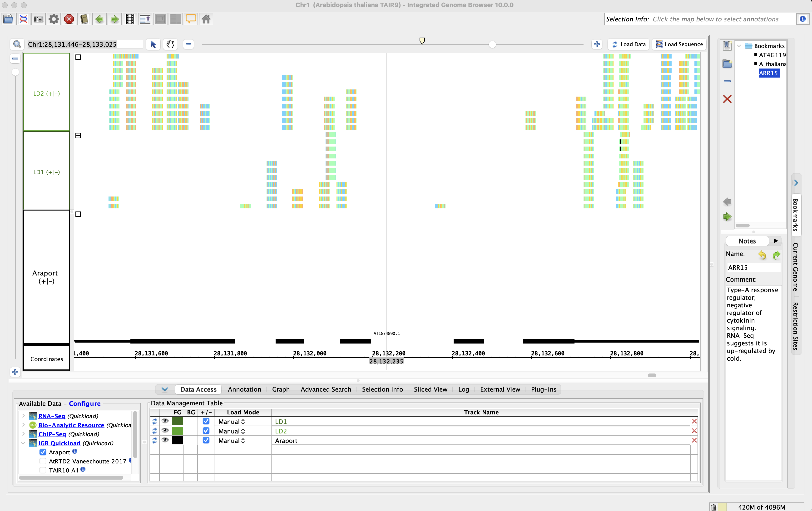Click the Load Data button

click(629, 44)
